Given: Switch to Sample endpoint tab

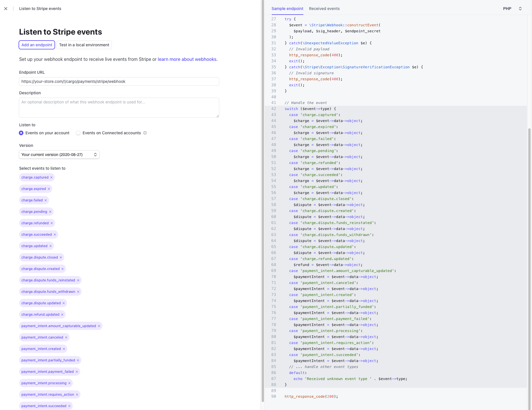Looking at the screenshot, I should point(287,9).
